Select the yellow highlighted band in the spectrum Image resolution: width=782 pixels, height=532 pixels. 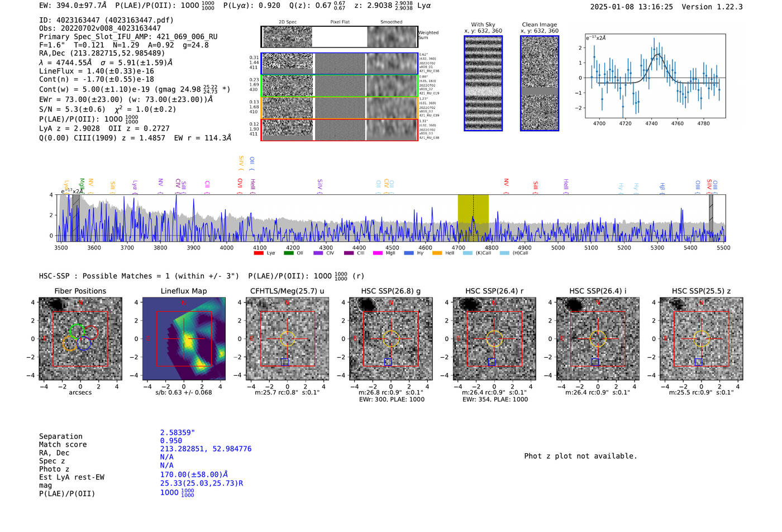[473, 218]
